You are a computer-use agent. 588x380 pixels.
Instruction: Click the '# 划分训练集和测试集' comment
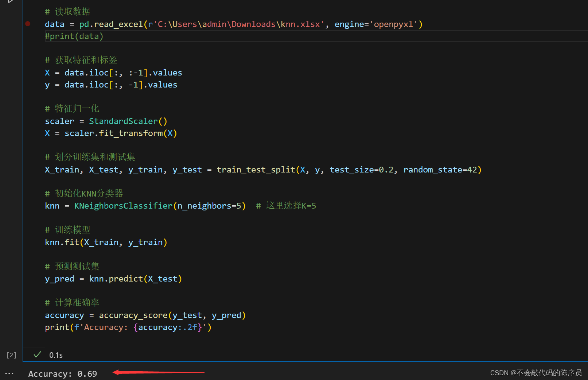[90, 157]
